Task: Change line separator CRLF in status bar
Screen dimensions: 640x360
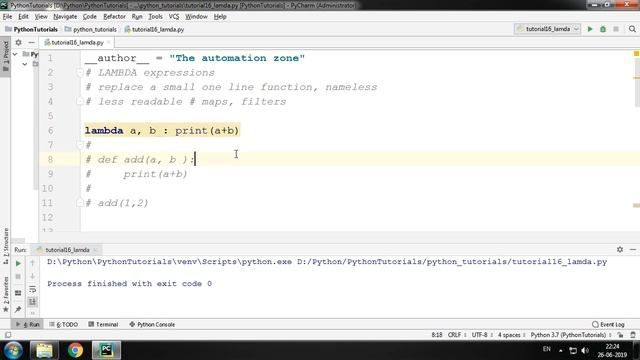Action: pos(456,335)
